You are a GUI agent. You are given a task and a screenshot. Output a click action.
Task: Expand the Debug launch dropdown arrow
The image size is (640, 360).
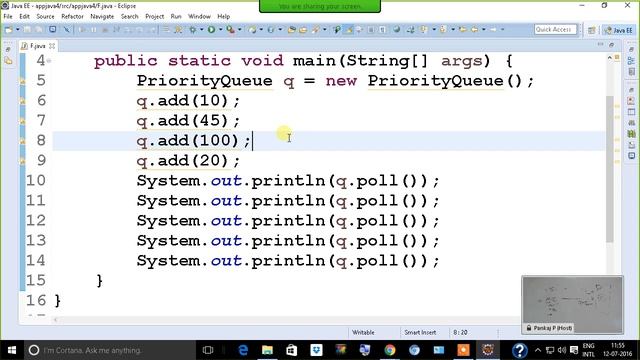point(202,29)
